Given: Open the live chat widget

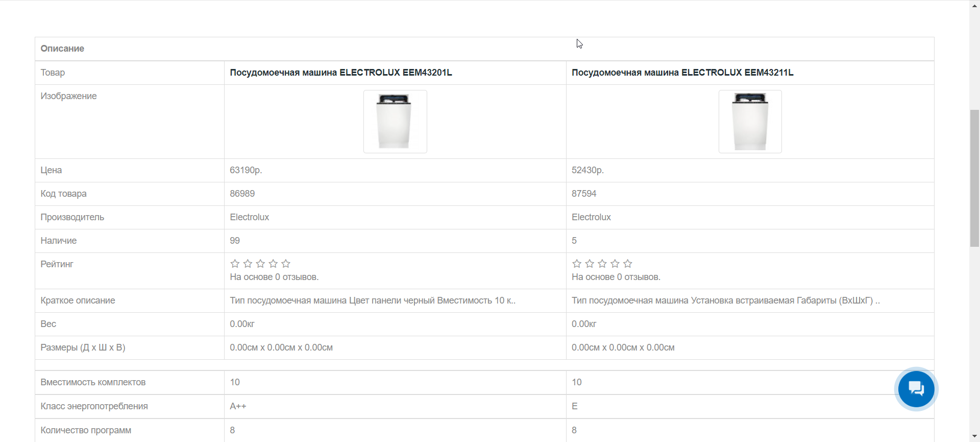Looking at the screenshot, I should 916,389.
